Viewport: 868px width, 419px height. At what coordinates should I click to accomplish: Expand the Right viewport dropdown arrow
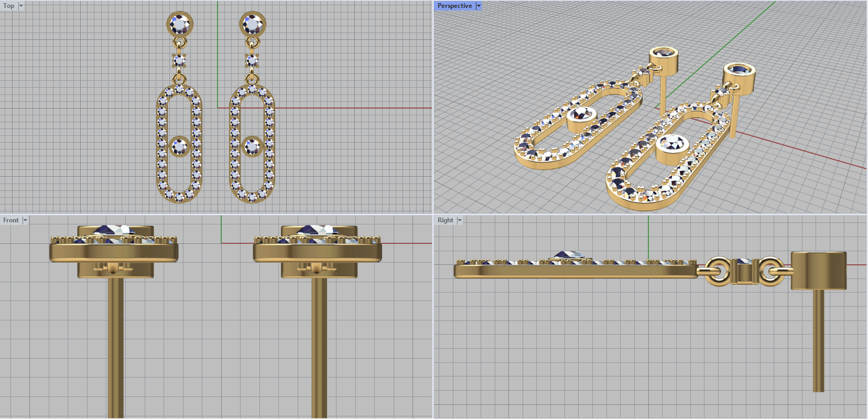tap(459, 220)
